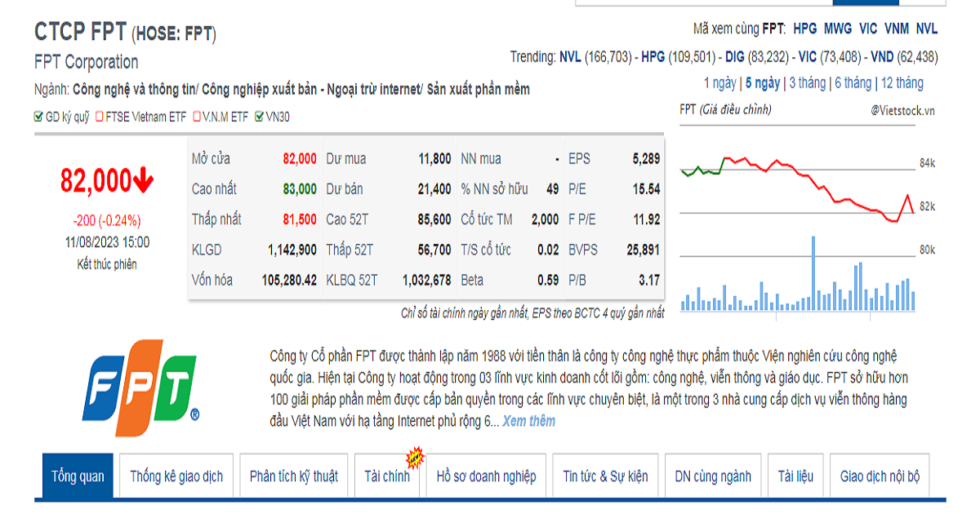Viewport: 980px width, 514px height.
Task: Select the Tin tức & Sự kiện tab
Action: coord(605,476)
